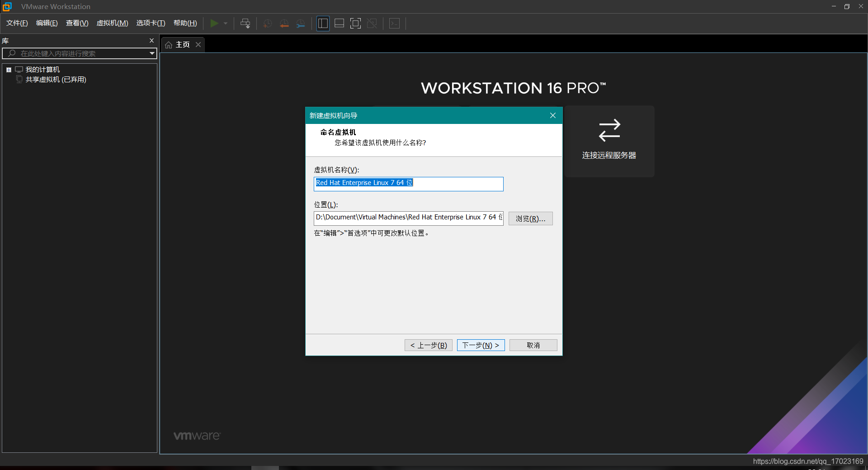Select 我的计算机 in the library tree
The image size is (868, 470).
42,70
